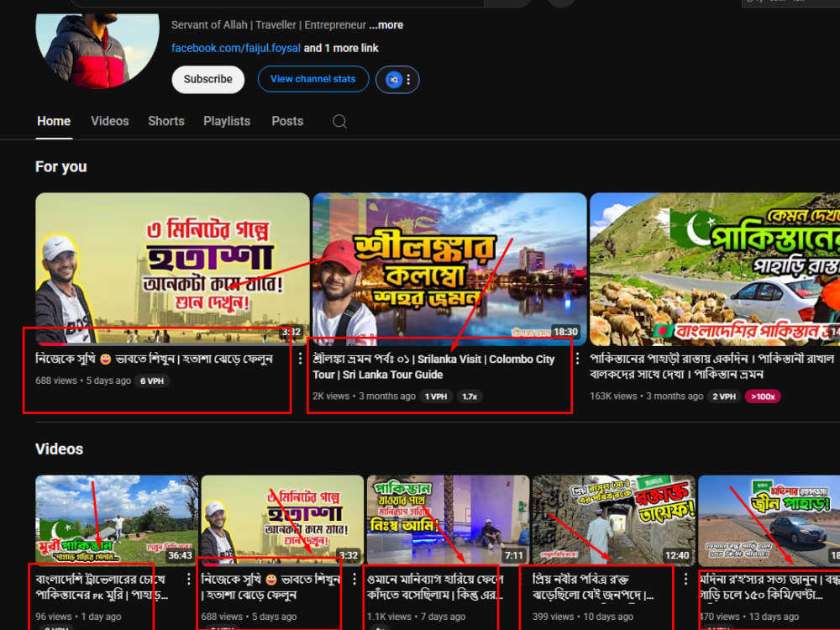Click the 'Videos' section heading

[x=60, y=449]
